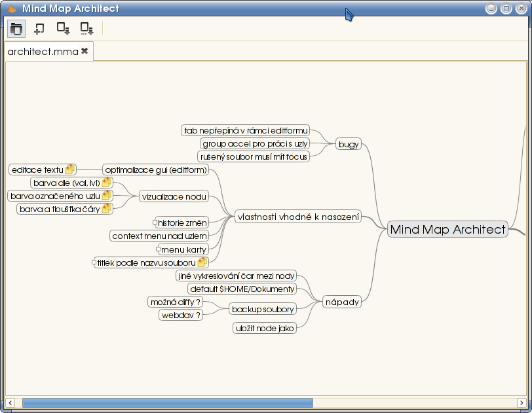
Task: Click the app icon in the title bar
Action: click(11, 9)
